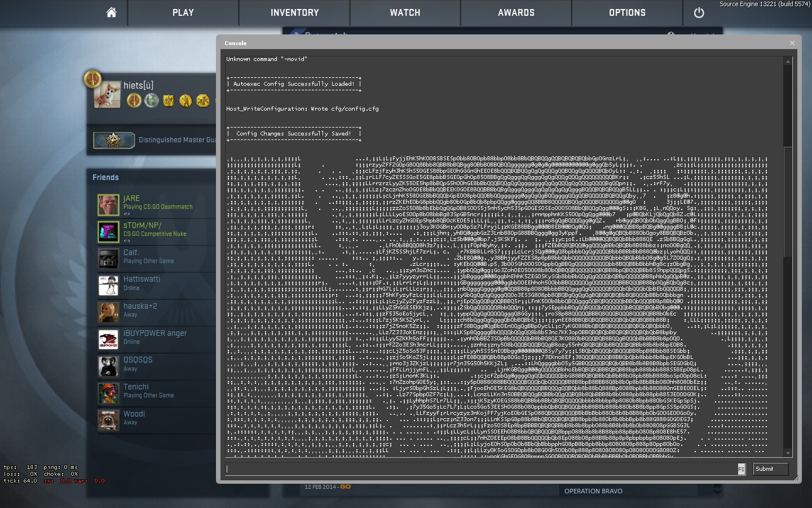This screenshot has height=508, width=812.
Task: Select friend name Tenichi
Action: [136, 387]
